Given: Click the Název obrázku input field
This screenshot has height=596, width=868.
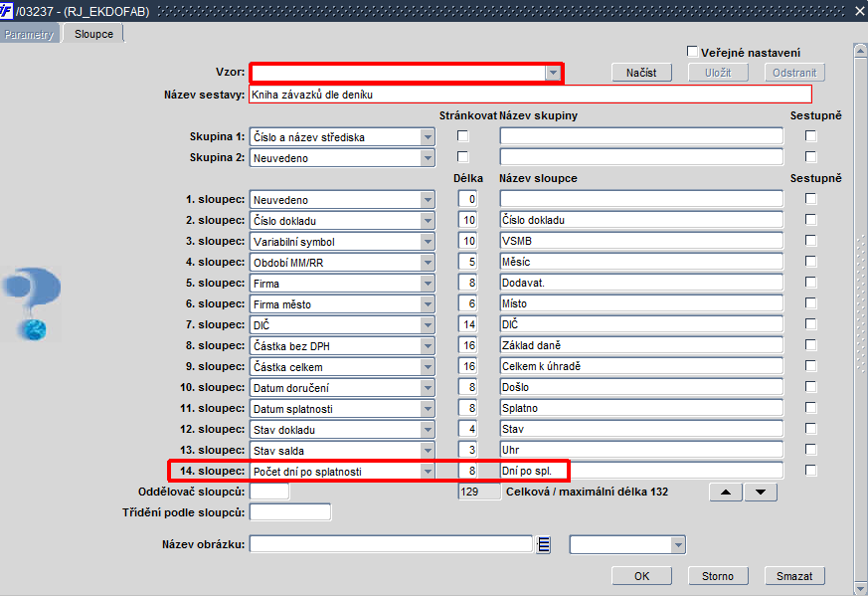Looking at the screenshot, I should click(x=391, y=544).
